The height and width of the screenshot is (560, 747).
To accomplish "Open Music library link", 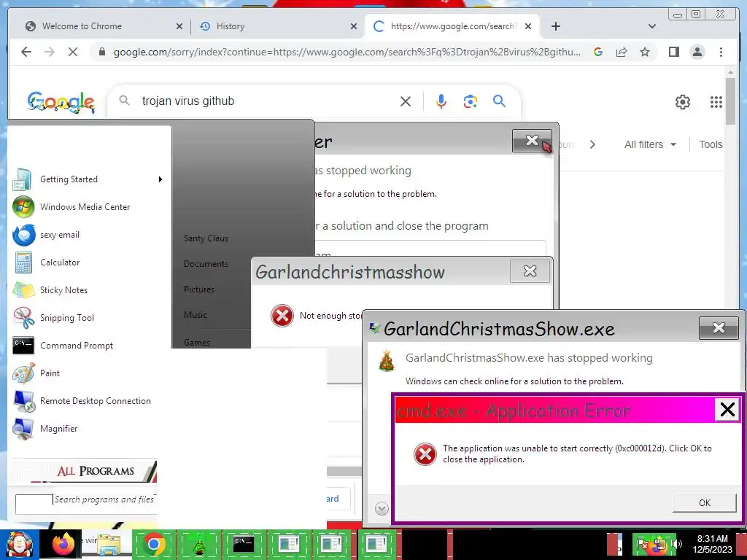I will 196,314.
